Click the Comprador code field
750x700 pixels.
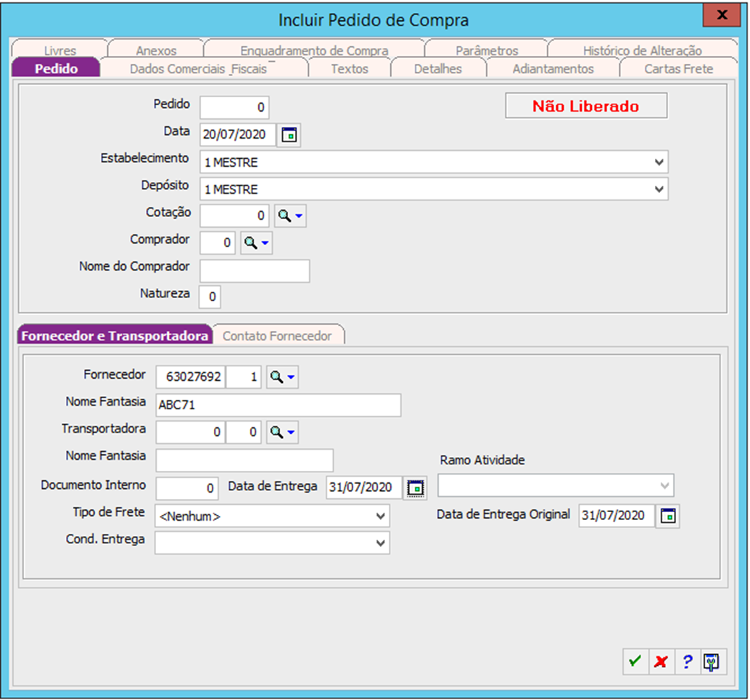[x=218, y=242]
